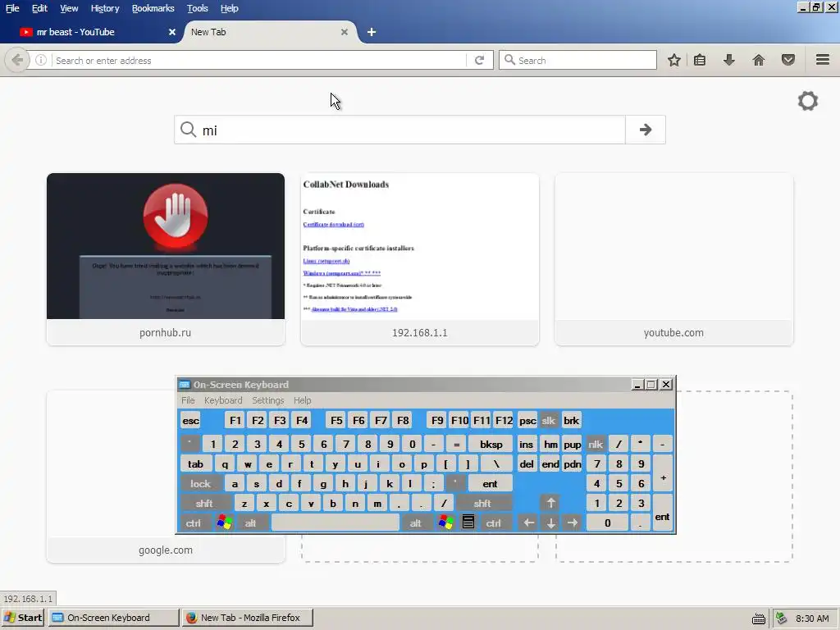The image size is (840, 630).
Task: Open the Firefox History menu
Action: tap(105, 8)
